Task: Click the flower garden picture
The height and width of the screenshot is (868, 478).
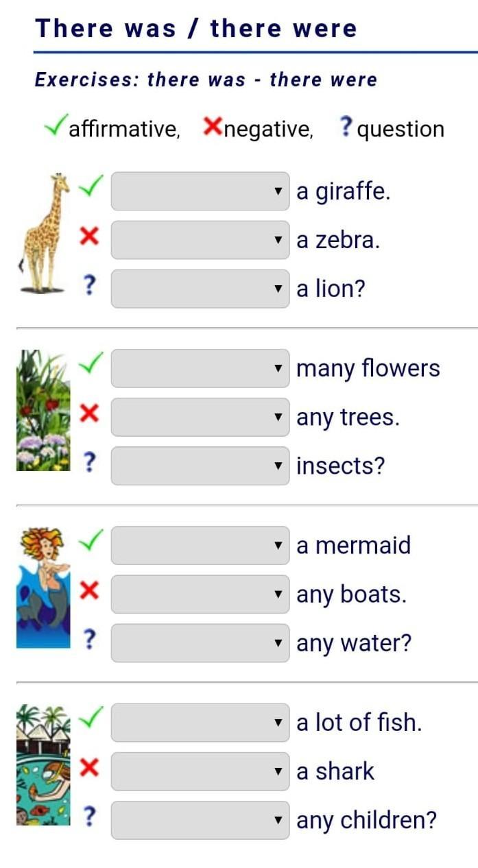Action: click(x=43, y=411)
